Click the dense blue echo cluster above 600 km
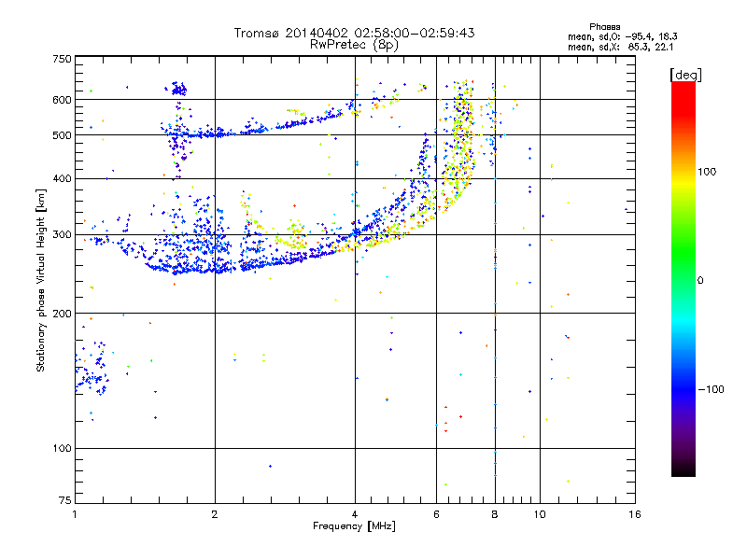This screenshot has width=747, height=560. [178, 88]
